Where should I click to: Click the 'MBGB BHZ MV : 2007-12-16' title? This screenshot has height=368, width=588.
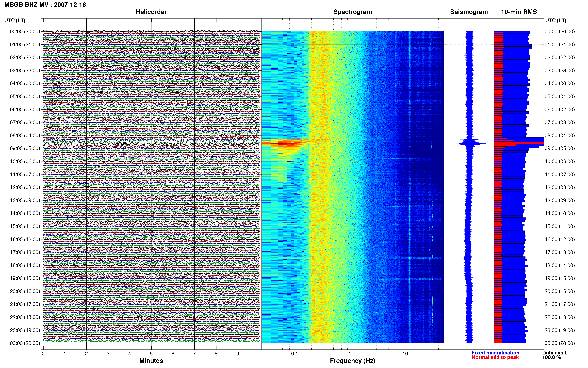tap(45, 5)
